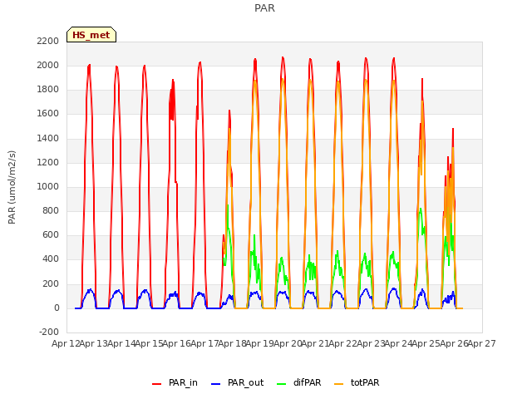Click the -200 y-axis tick label
This screenshot has width=532, height=399.
49,332
